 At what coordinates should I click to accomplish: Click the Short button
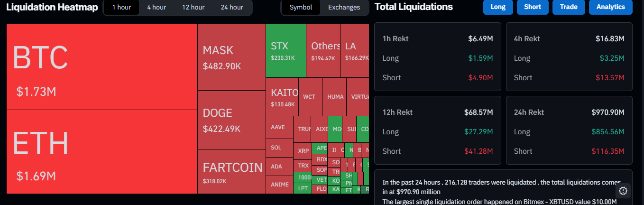[533, 7]
